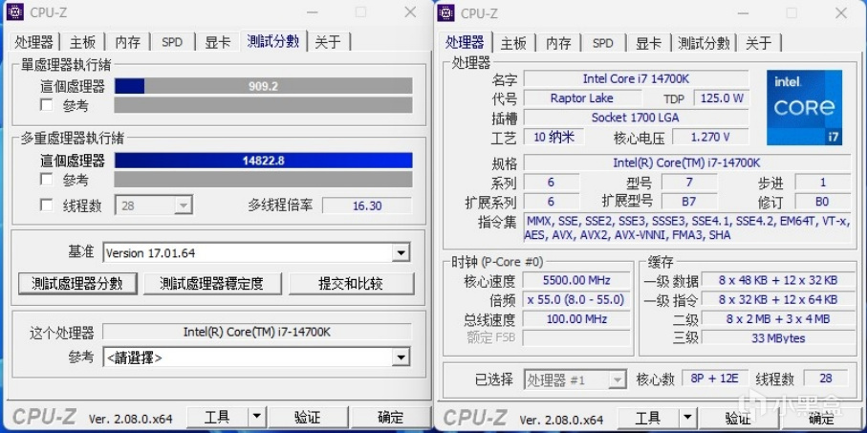The height and width of the screenshot is (433, 868).
Task: Click the 指令集 instructions list
Action: pyautogui.click(x=687, y=228)
